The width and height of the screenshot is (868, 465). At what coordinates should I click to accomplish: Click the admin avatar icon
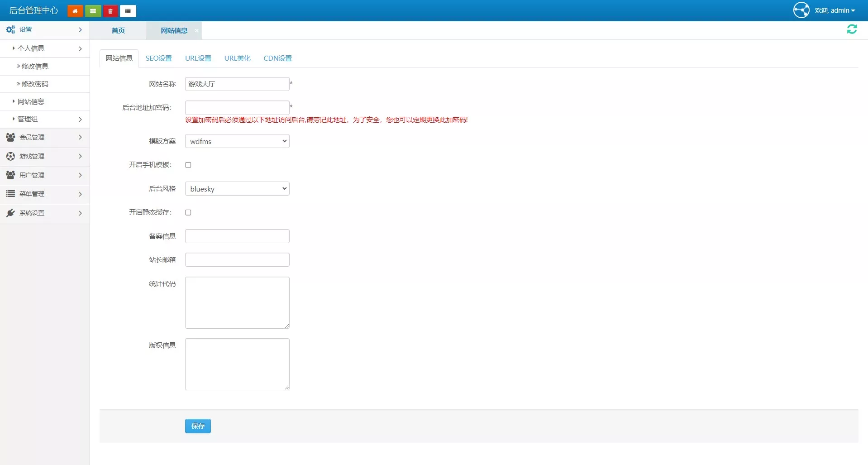point(801,10)
